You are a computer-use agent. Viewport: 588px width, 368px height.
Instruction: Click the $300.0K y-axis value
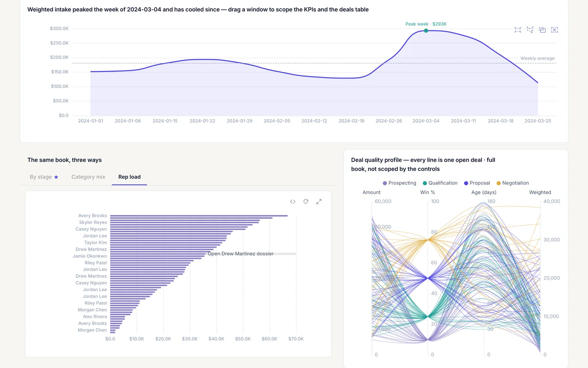click(x=59, y=29)
